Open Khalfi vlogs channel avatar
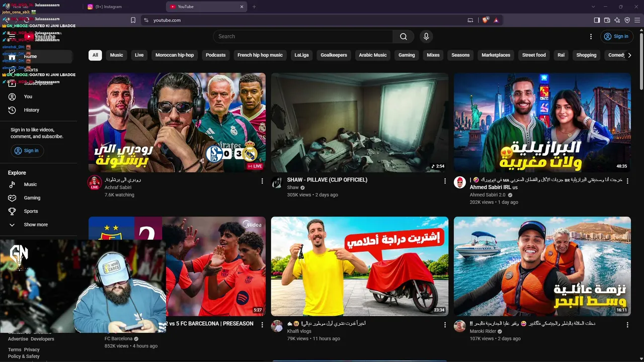The image size is (644, 362). click(x=277, y=326)
